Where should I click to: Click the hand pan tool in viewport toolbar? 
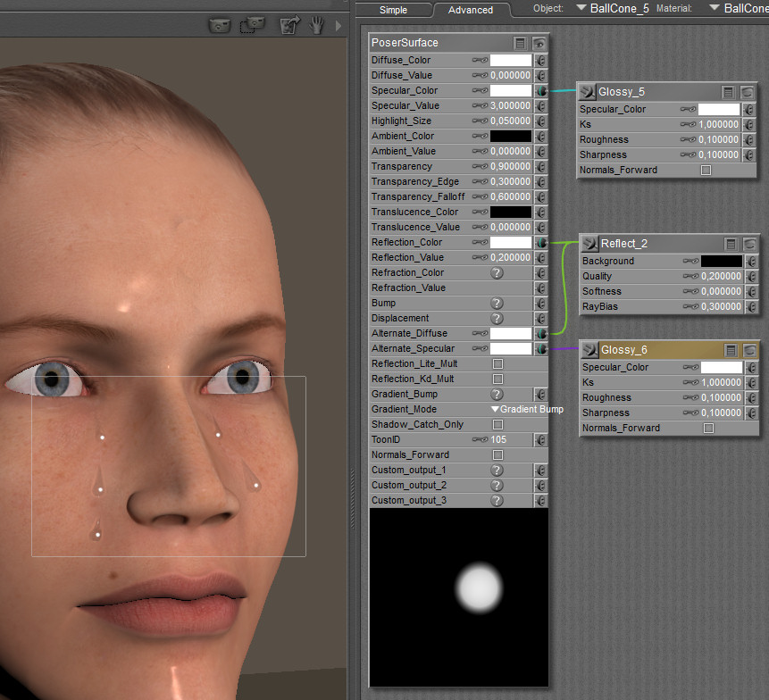316,25
